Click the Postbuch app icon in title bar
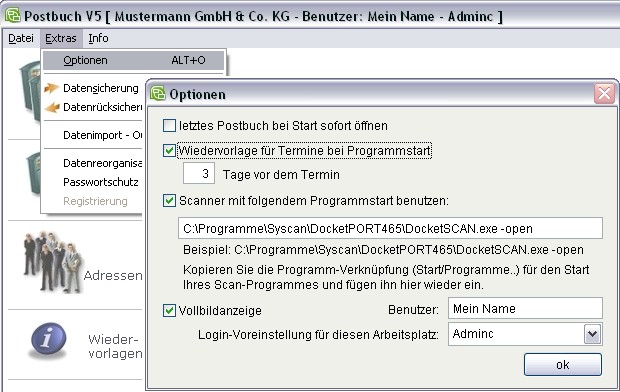620x392 pixels. 13,16
